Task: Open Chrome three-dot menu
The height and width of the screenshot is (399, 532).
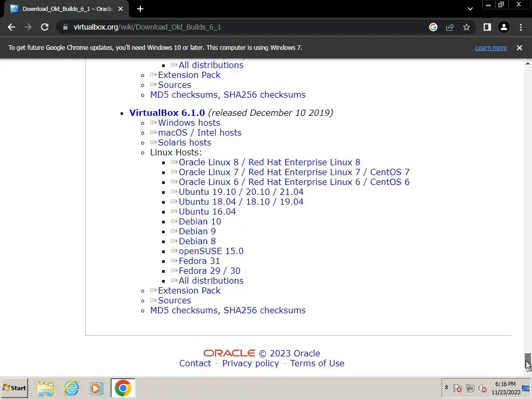Action: tap(521, 27)
